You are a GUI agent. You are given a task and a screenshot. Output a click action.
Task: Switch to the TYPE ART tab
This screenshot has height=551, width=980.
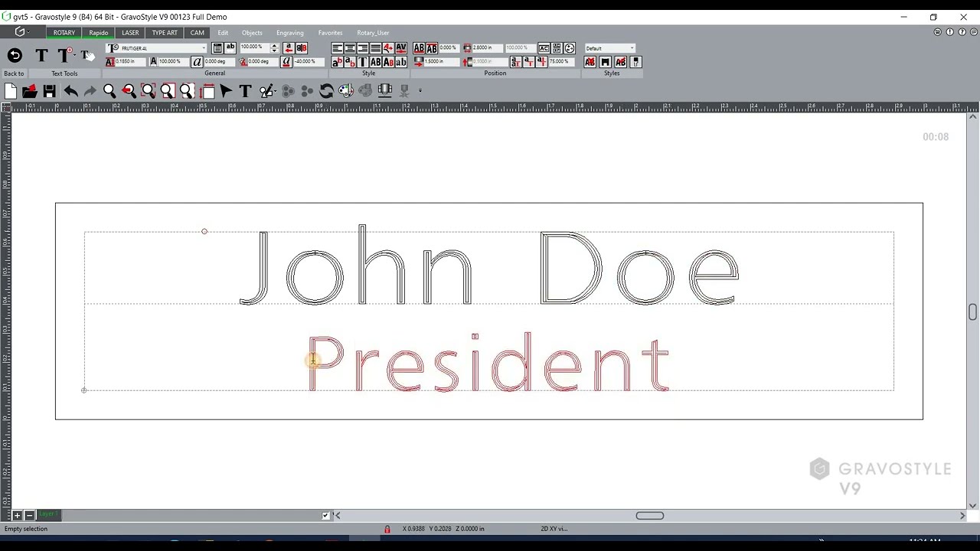pyautogui.click(x=165, y=33)
